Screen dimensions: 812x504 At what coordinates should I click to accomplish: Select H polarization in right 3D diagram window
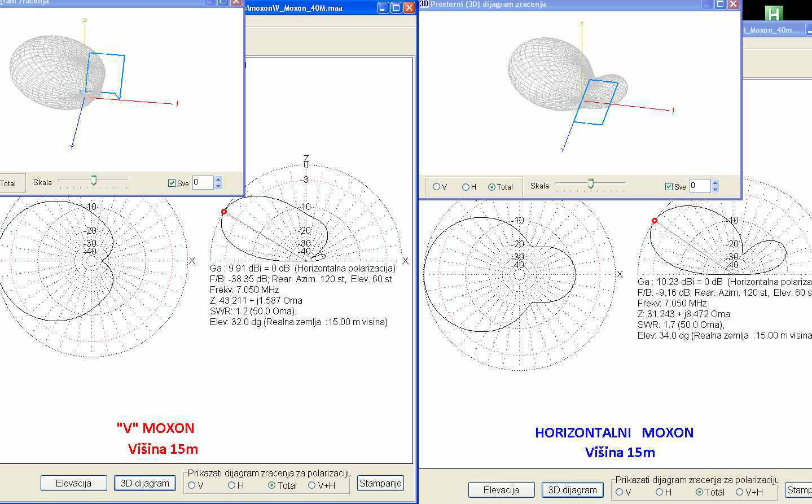click(466, 187)
